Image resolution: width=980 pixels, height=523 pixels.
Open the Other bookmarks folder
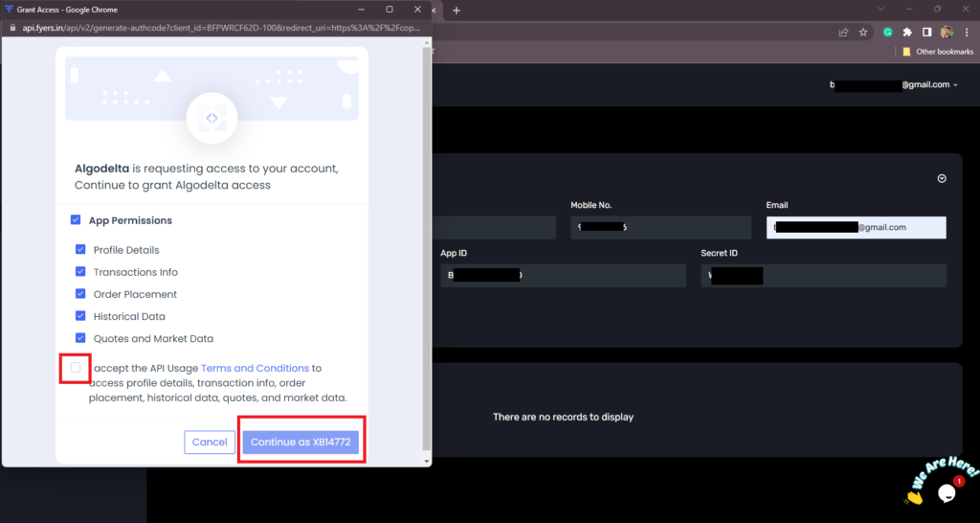coord(938,52)
